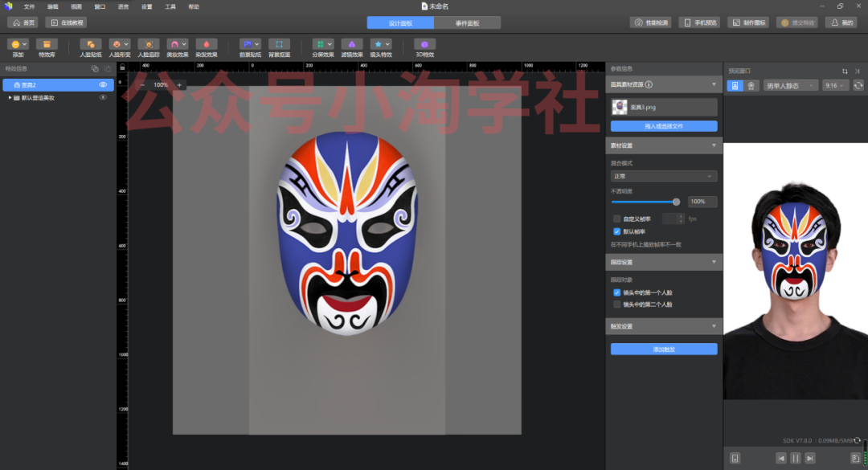The width and height of the screenshot is (868, 470).
Task: Click the 添加触发 button
Action: 663,349
